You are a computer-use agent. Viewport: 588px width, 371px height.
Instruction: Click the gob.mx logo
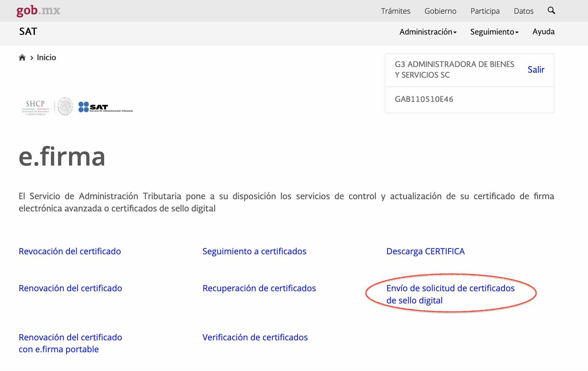pos(38,11)
